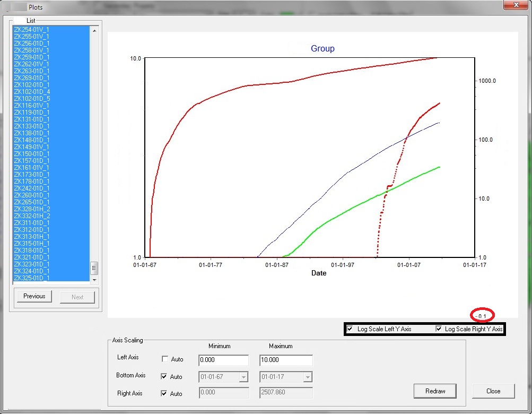
Task: Select ZK321-01D_1 in the list
Action: click(51, 257)
